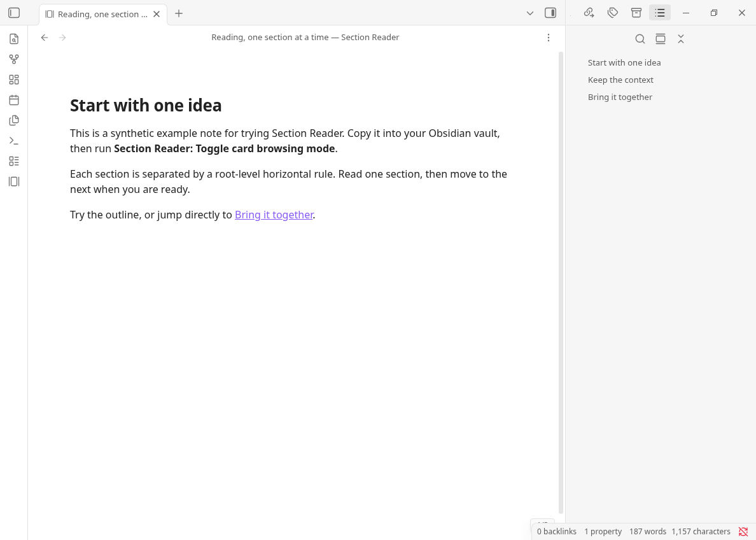Screen dimensions: 756x540
Task: Click bold 'Section Reader: Toggle card browsing mode' text
Action: pos(224,148)
